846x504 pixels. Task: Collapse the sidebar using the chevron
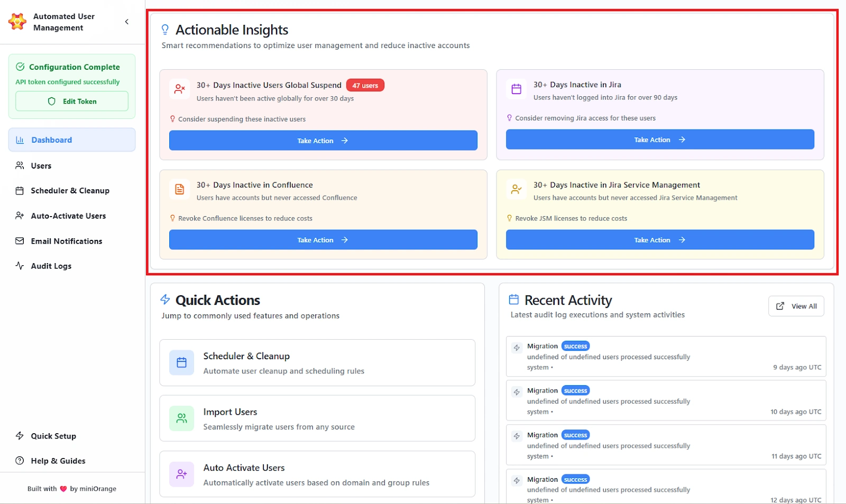(x=126, y=22)
